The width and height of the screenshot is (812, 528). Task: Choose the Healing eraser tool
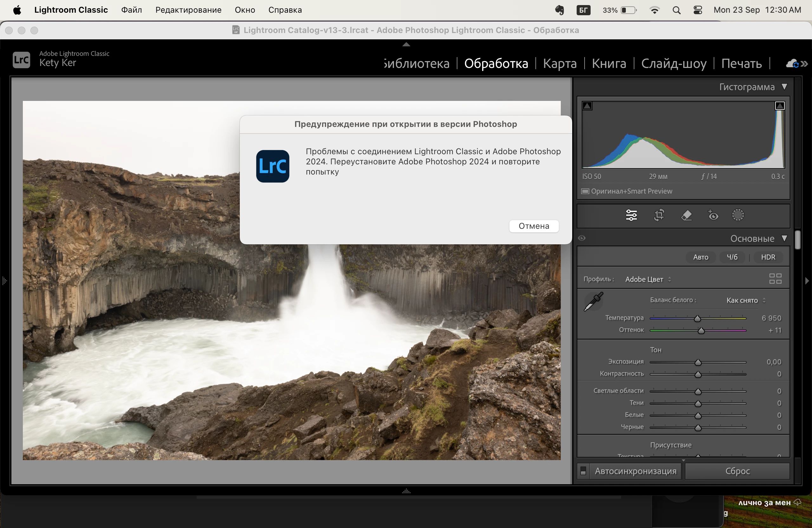(x=686, y=215)
